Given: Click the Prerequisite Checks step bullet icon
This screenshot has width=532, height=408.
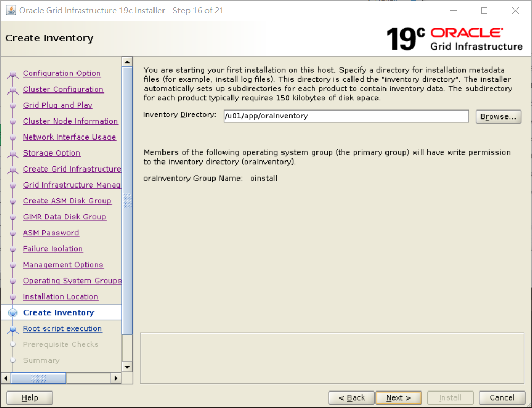Looking at the screenshot, I should point(13,345).
